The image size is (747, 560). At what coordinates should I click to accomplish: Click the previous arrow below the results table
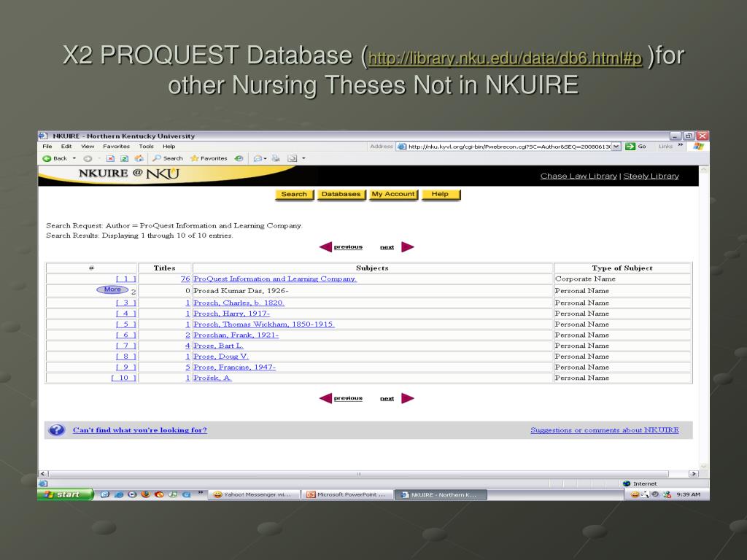[326, 398]
